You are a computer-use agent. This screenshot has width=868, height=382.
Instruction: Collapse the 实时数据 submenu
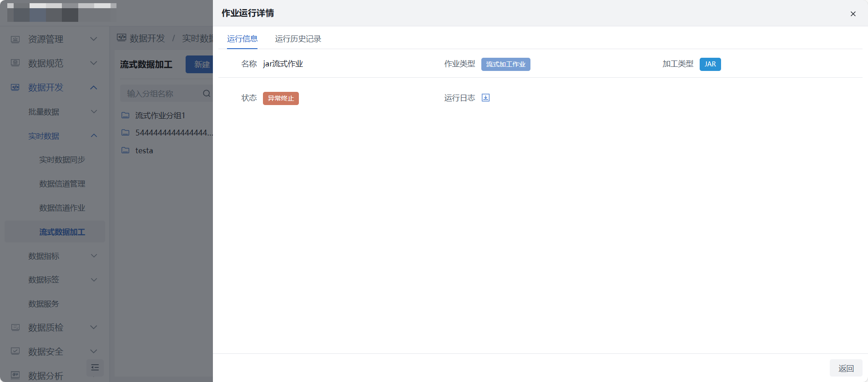click(x=94, y=136)
